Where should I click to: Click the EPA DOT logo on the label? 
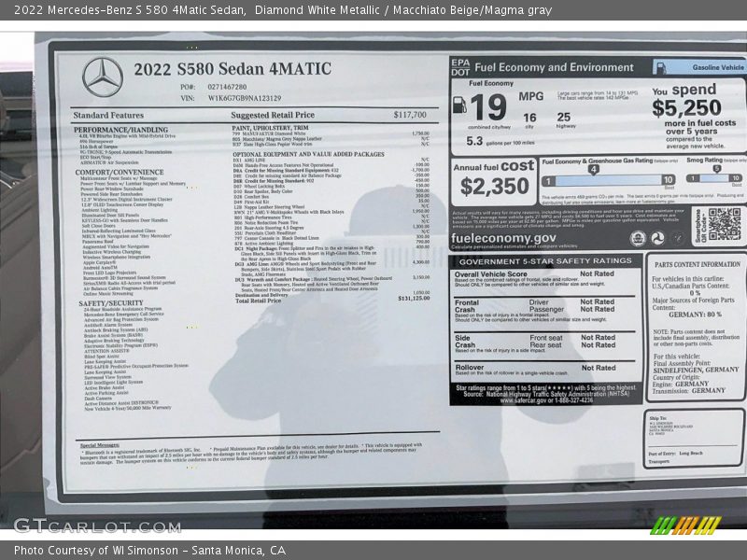click(x=461, y=67)
